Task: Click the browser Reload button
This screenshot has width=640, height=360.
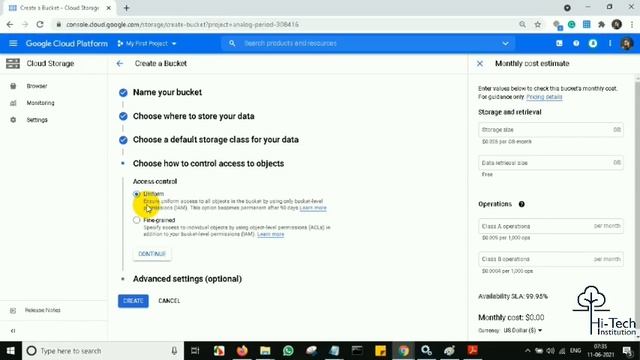Action: pos(40,24)
